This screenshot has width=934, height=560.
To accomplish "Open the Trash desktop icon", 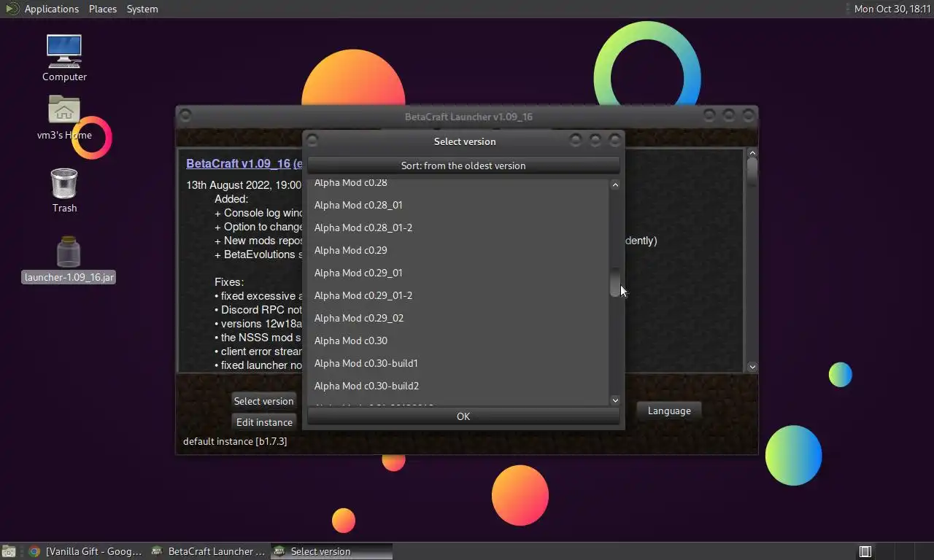I will tap(64, 191).
